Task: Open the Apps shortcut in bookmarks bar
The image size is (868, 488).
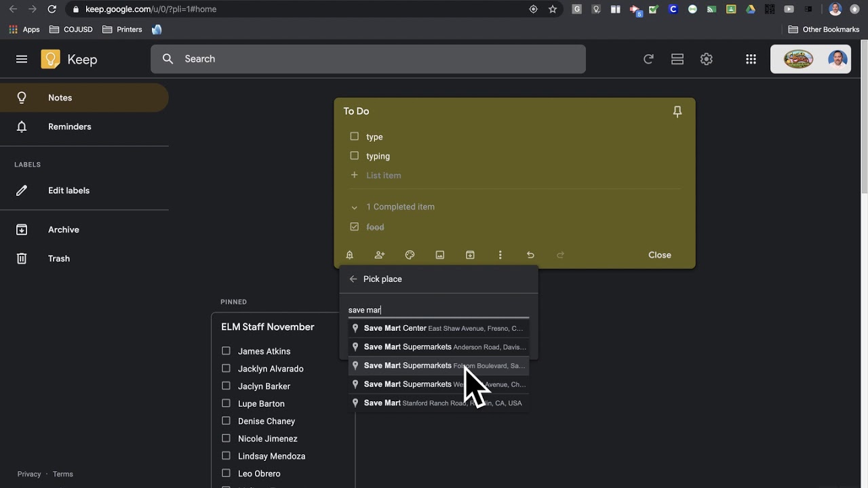Action: click(x=24, y=30)
